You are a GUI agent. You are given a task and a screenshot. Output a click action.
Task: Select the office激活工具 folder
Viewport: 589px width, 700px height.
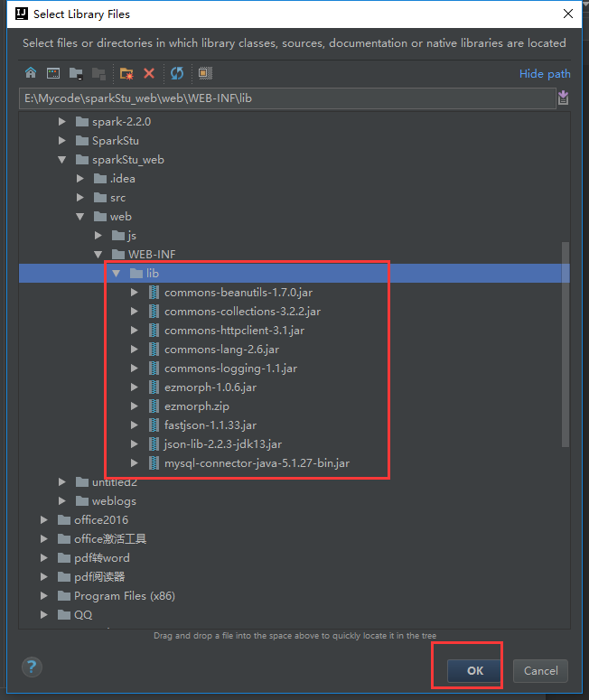pos(110,539)
